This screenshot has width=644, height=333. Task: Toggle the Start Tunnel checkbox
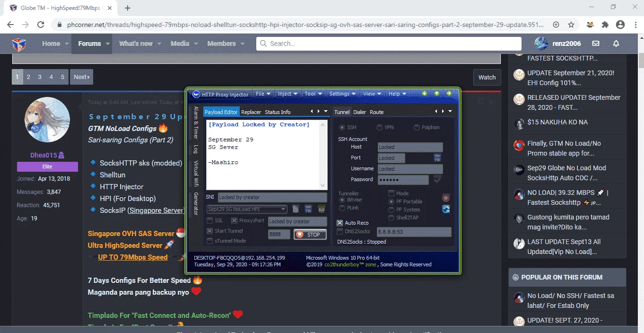[209, 231]
